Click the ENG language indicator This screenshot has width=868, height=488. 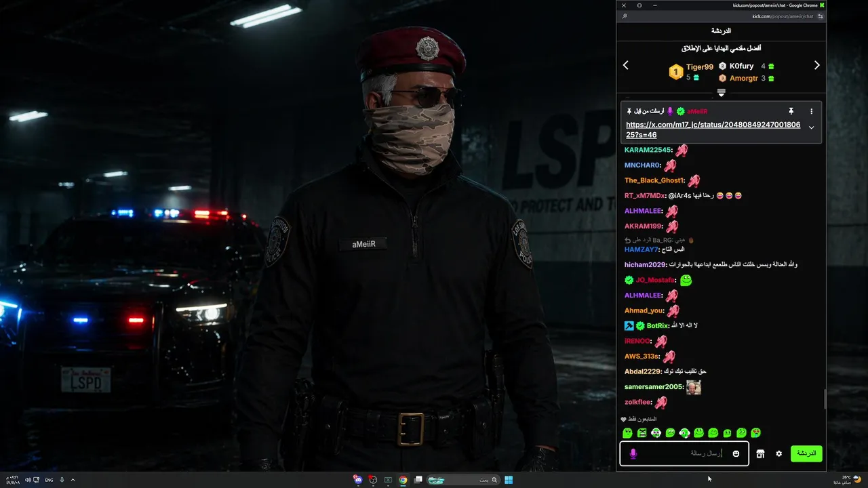tap(49, 480)
